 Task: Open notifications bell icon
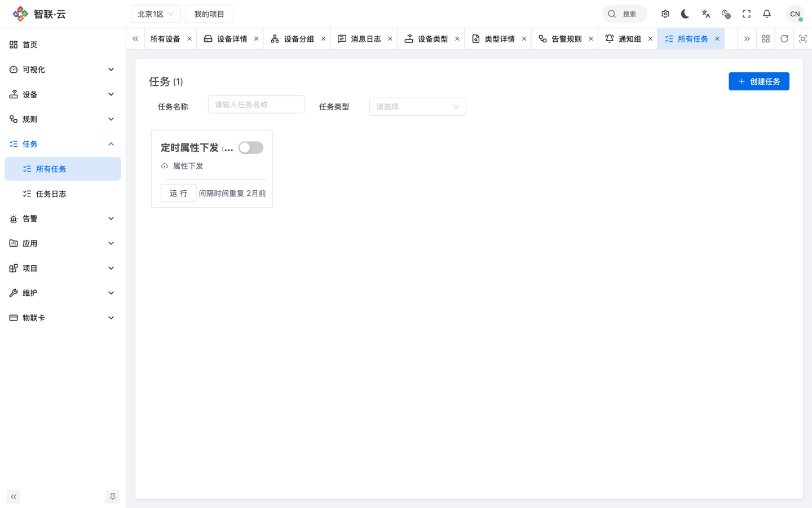click(x=767, y=14)
